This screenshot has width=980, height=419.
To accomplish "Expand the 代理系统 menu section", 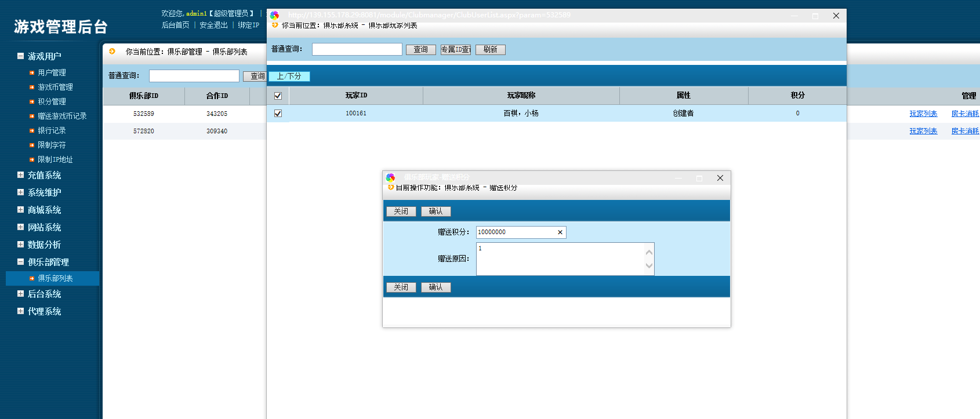I will pyautogui.click(x=20, y=311).
